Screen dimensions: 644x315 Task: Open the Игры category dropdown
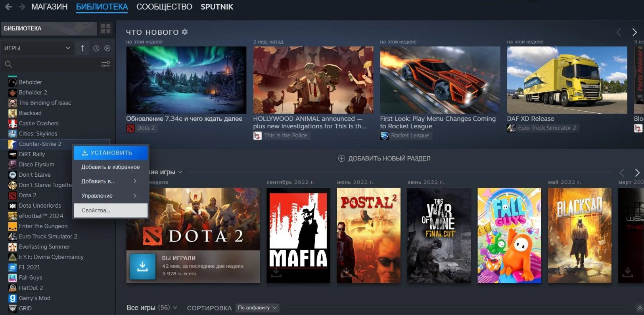pyautogui.click(x=37, y=48)
